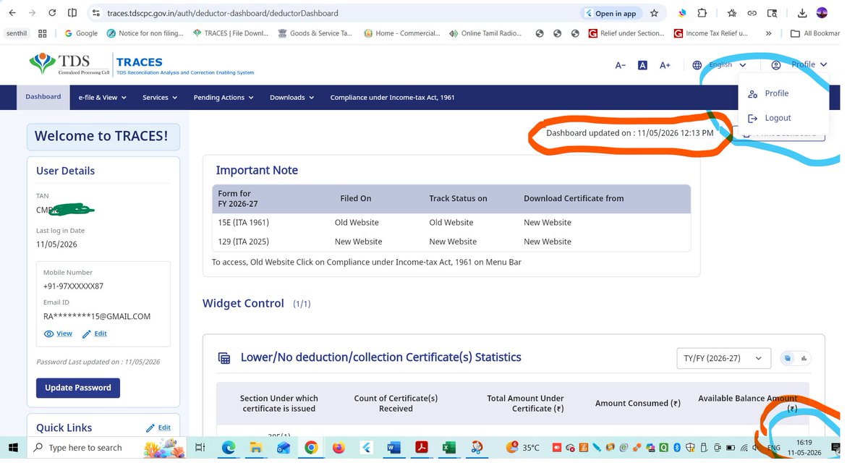The image size is (868, 476).
Task: Increase font size with A+ button
Action: pyautogui.click(x=665, y=65)
